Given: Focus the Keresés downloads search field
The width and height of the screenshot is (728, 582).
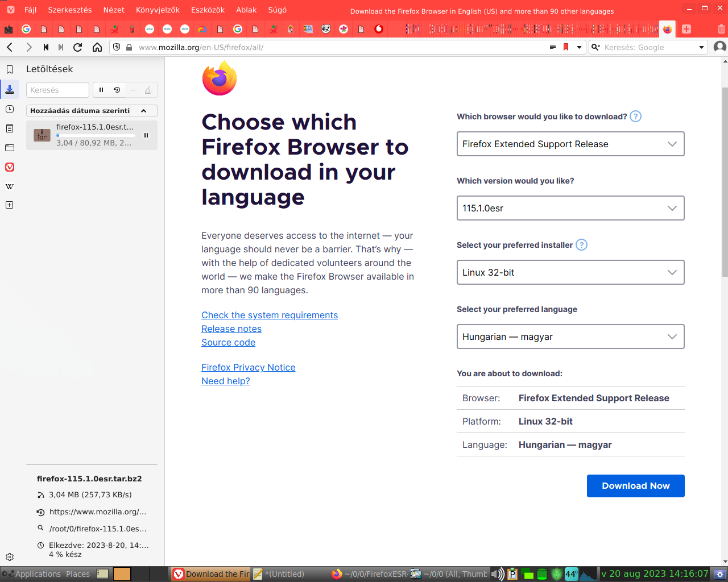Looking at the screenshot, I should click(57, 90).
